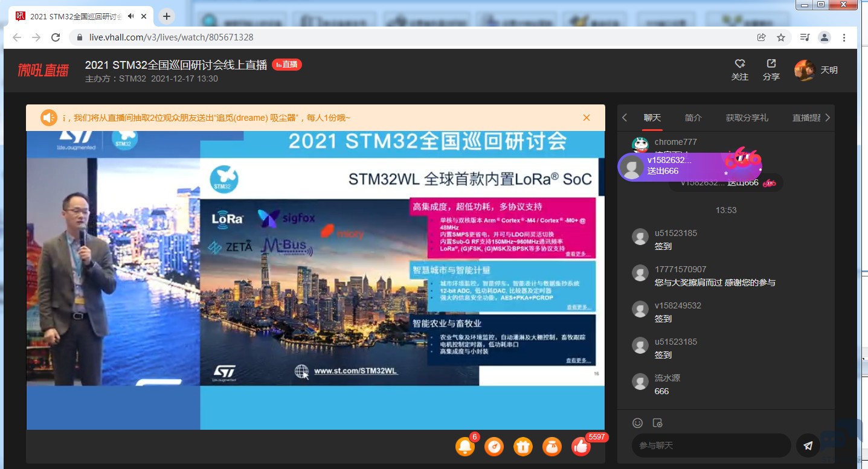The width and height of the screenshot is (868, 469).
Task: Open the Chrome three-dot menu
Action: [844, 37]
